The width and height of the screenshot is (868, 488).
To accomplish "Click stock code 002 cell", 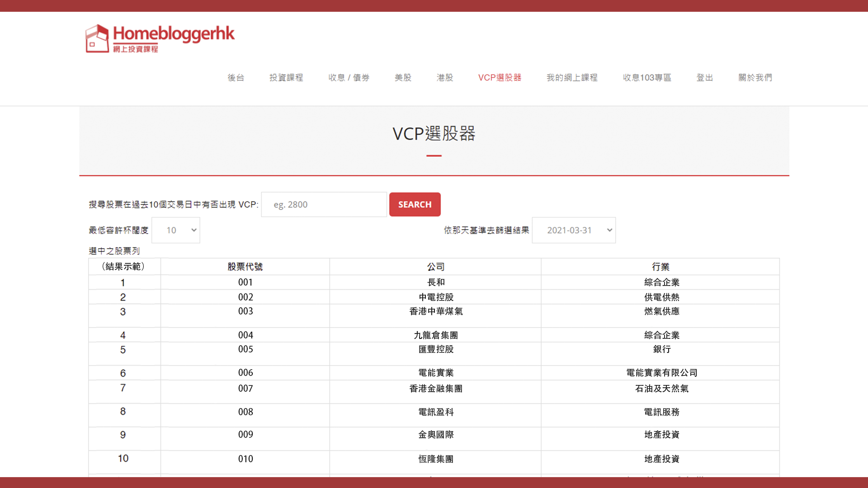I will click(245, 297).
